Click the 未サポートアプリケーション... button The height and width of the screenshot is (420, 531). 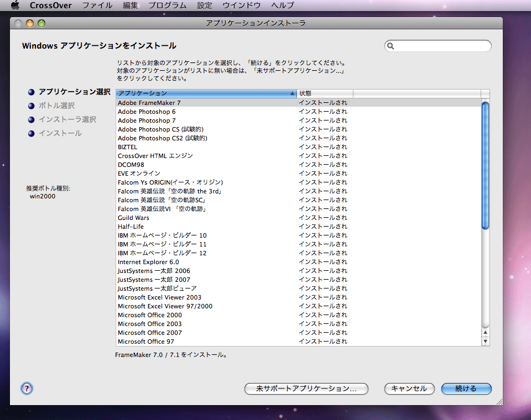tap(306, 389)
